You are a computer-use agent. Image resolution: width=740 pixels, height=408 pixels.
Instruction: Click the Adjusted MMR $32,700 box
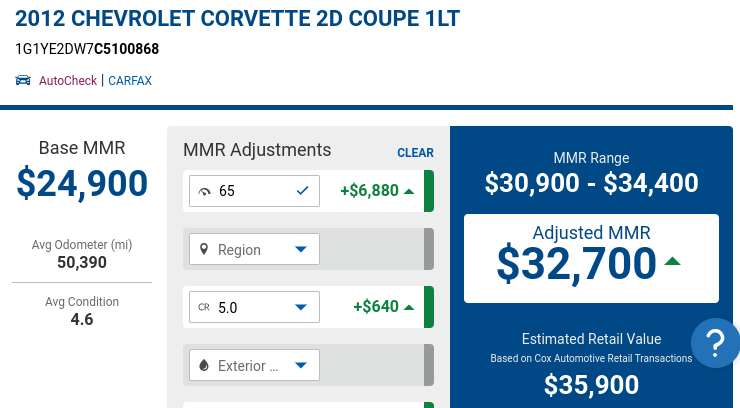coord(591,258)
